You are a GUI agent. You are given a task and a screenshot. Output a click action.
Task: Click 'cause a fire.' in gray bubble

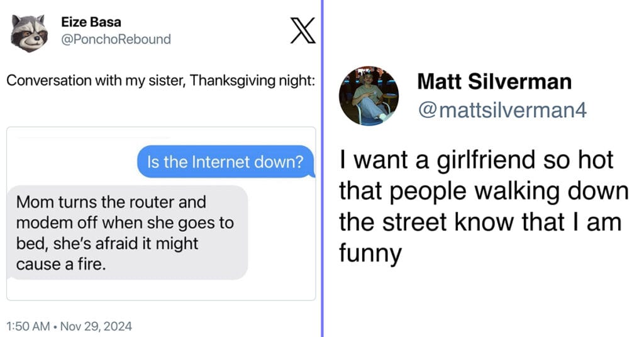pos(61,264)
